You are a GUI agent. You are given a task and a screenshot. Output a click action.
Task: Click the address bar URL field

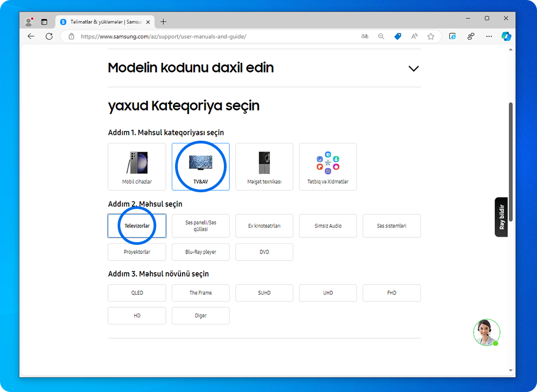click(x=215, y=37)
